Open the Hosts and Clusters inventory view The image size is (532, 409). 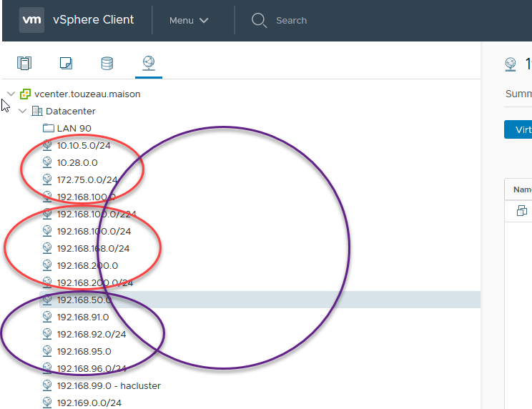coord(24,64)
